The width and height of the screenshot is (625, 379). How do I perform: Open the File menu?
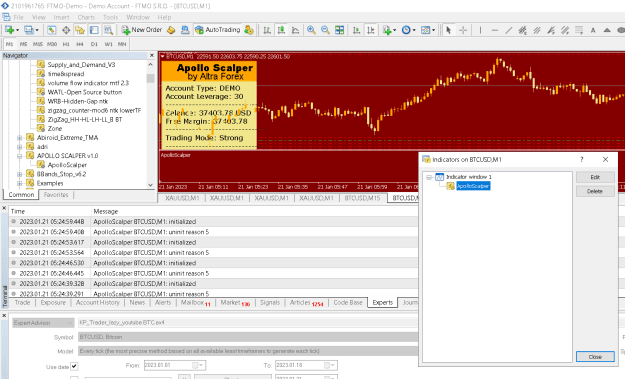point(18,17)
